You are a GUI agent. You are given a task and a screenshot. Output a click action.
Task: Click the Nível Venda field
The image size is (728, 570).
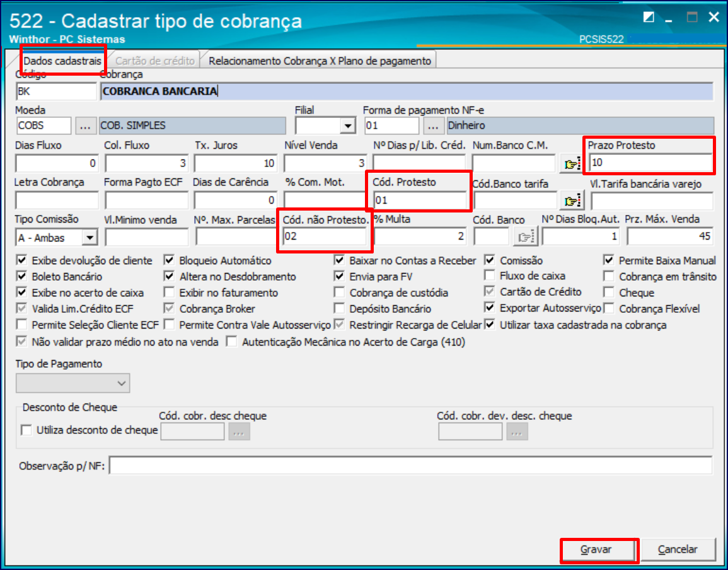(325, 163)
